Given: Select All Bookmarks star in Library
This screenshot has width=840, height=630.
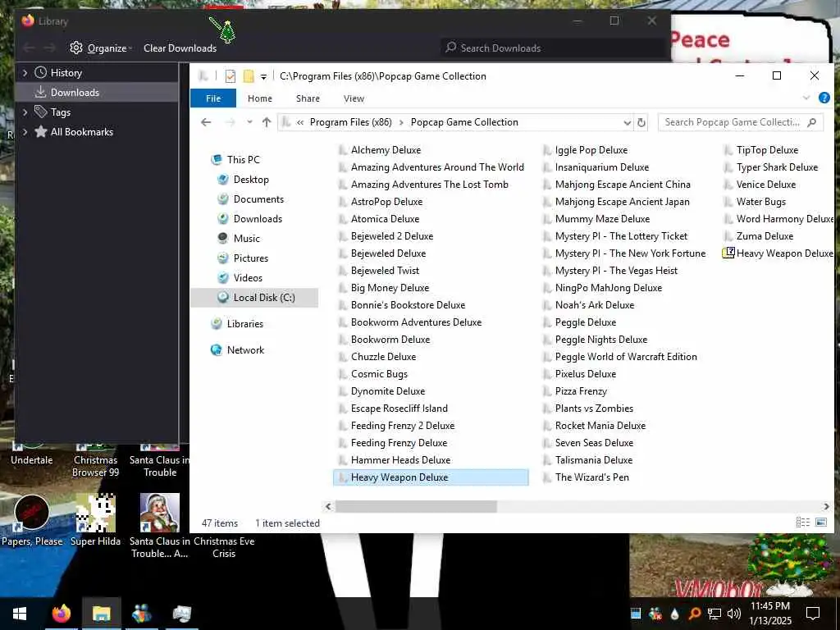Looking at the screenshot, I should coord(41,132).
